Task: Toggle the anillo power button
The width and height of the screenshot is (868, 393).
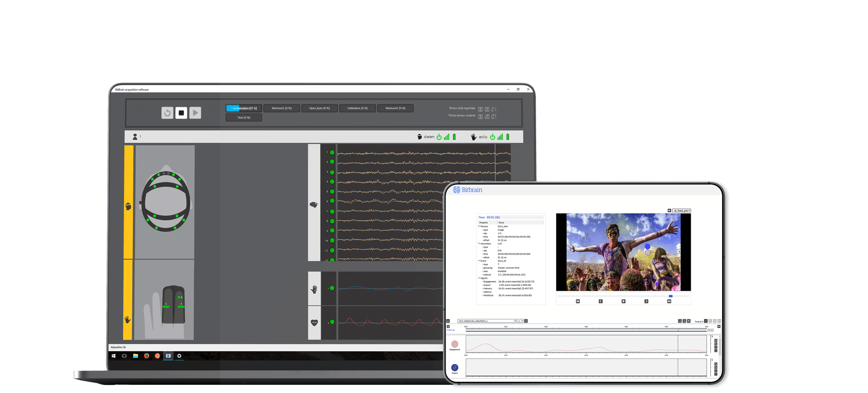Action: (x=492, y=137)
